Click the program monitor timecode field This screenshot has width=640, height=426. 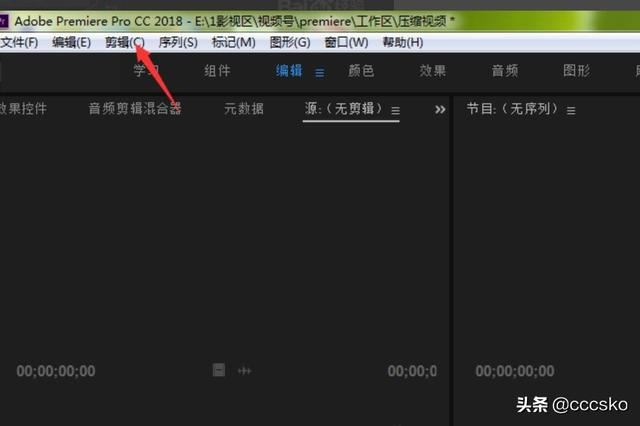[515, 371]
